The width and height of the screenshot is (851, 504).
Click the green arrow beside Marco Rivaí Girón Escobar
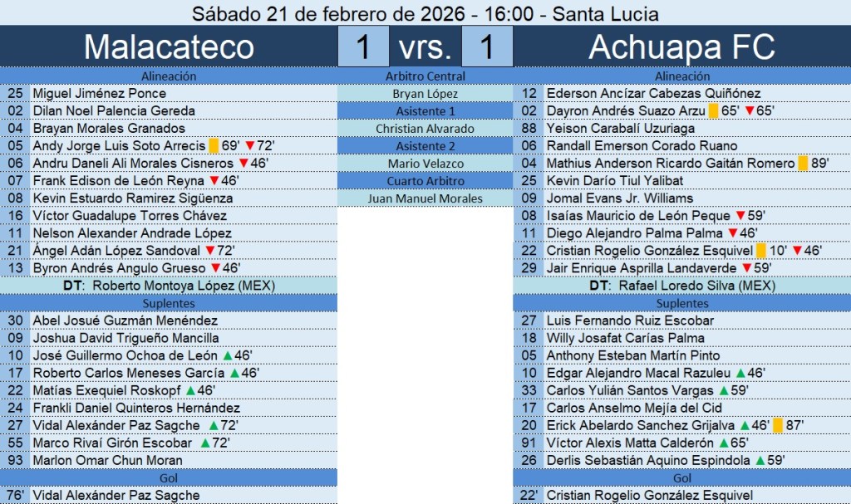pyautogui.click(x=204, y=443)
